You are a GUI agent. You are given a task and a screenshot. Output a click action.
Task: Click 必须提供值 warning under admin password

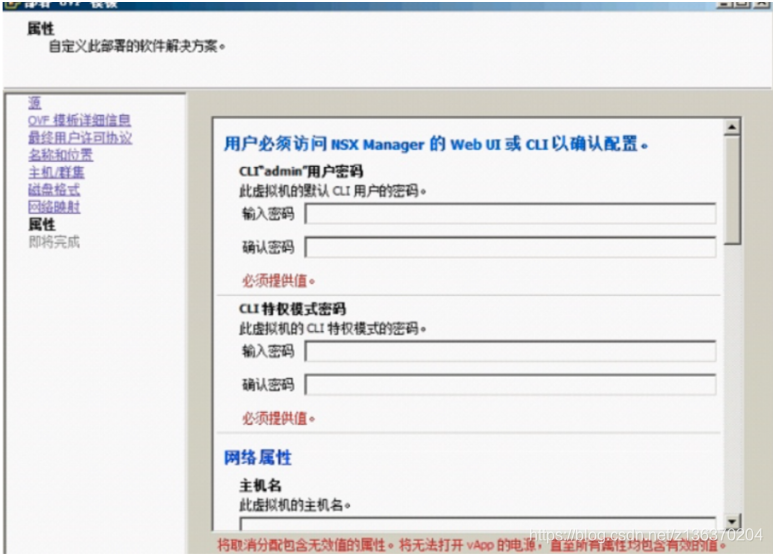click(x=278, y=281)
